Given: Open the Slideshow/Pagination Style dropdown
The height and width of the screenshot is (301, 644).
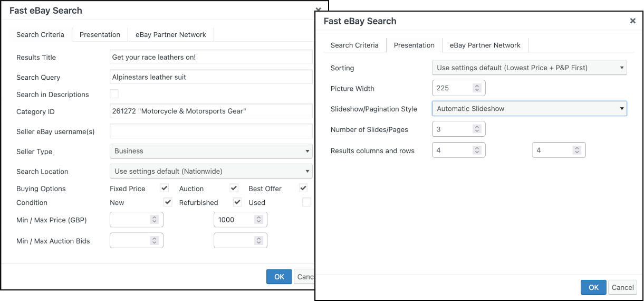Looking at the screenshot, I should click(529, 109).
